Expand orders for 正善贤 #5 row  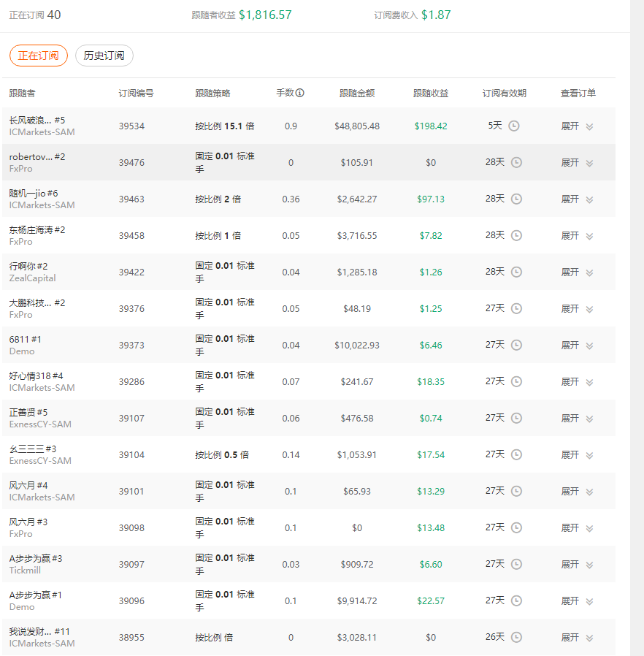pos(577,419)
